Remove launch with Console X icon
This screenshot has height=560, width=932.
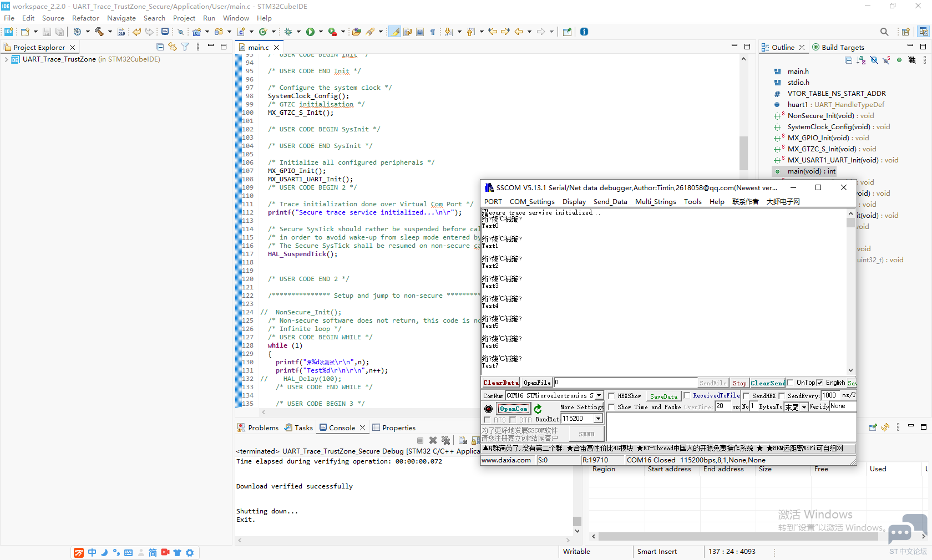click(x=433, y=440)
